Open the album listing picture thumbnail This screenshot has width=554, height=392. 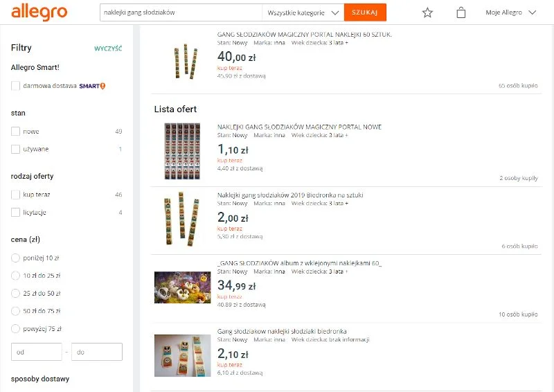tap(183, 287)
